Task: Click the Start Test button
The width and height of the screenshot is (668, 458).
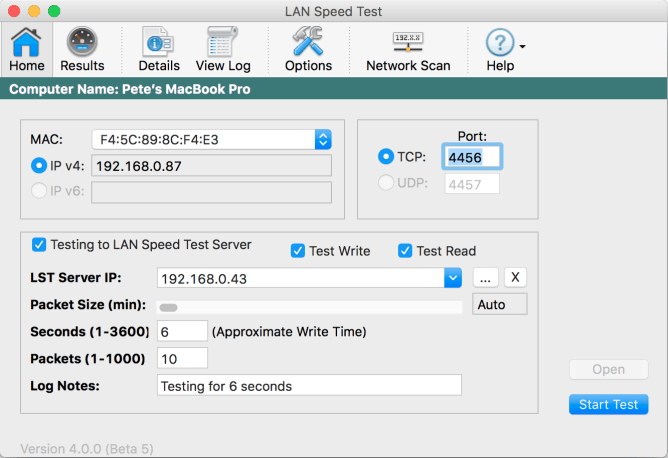Action: point(608,404)
